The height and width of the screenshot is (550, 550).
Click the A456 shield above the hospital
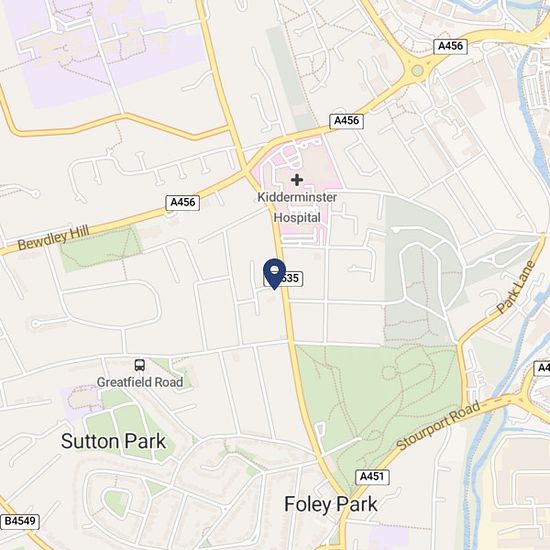347,121
